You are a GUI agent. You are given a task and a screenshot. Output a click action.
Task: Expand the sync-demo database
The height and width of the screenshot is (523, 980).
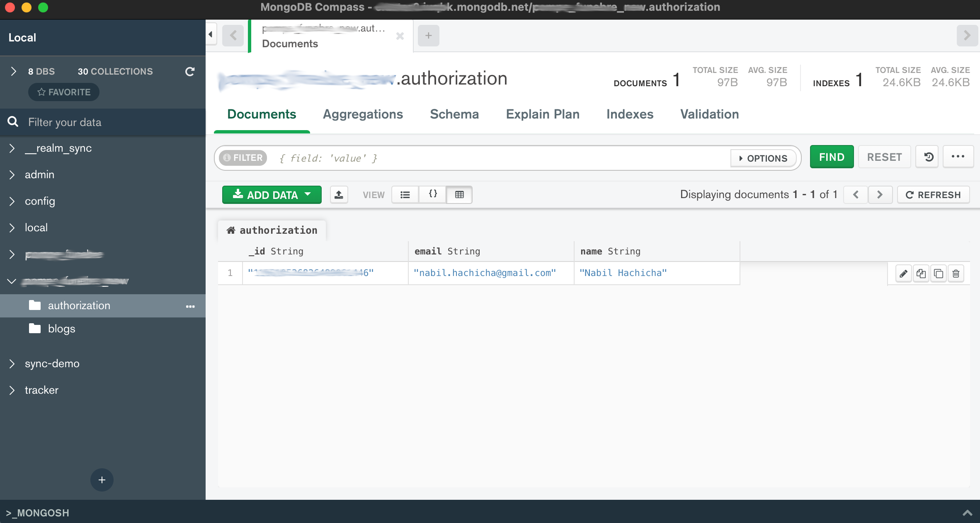(x=12, y=363)
